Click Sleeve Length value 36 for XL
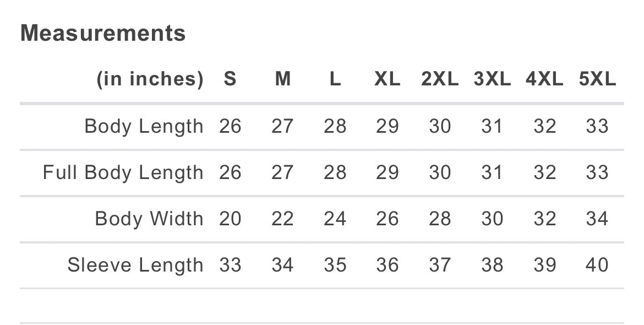 pos(387,265)
